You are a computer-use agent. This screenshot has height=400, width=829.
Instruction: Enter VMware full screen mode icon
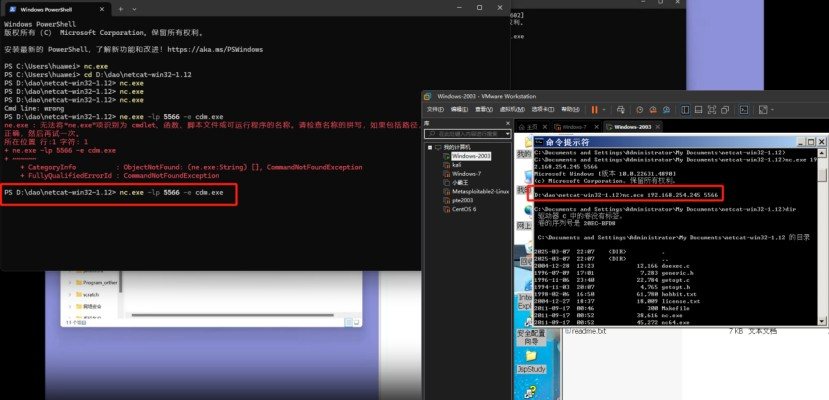[x=712, y=109]
